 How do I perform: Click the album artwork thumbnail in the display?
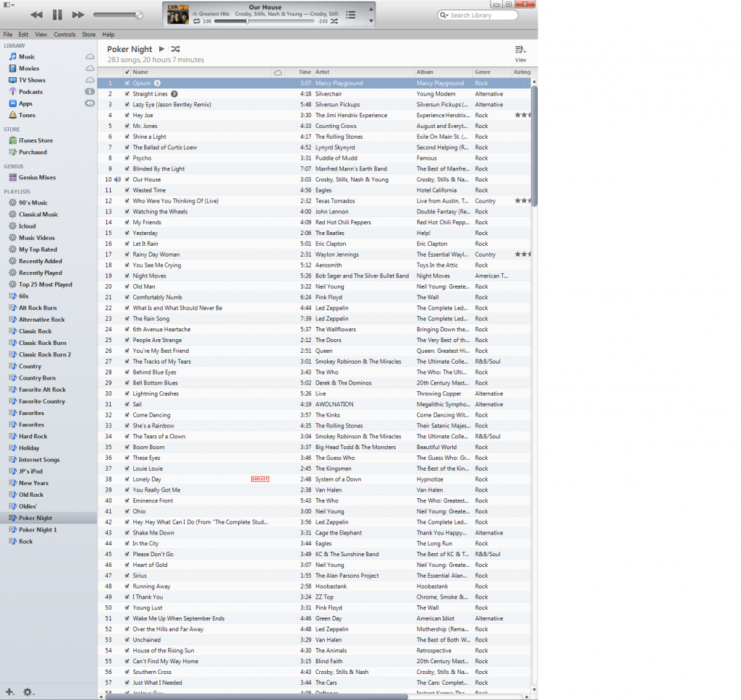(x=178, y=14)
